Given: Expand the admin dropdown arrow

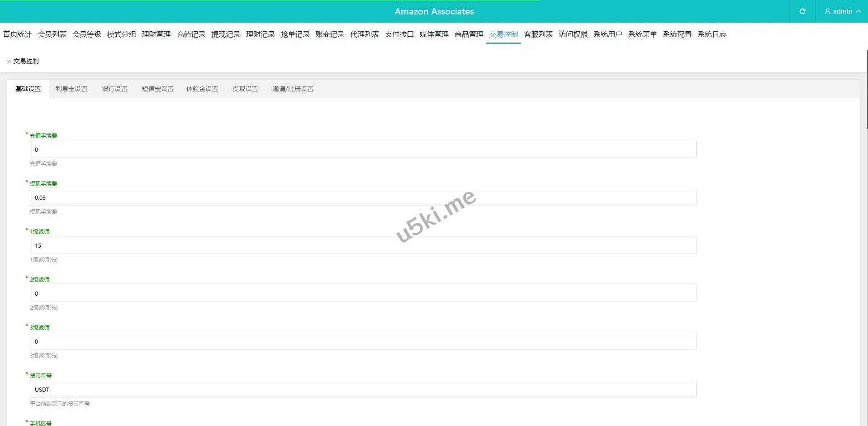Looking at the screenshot, I should point(858,11).
